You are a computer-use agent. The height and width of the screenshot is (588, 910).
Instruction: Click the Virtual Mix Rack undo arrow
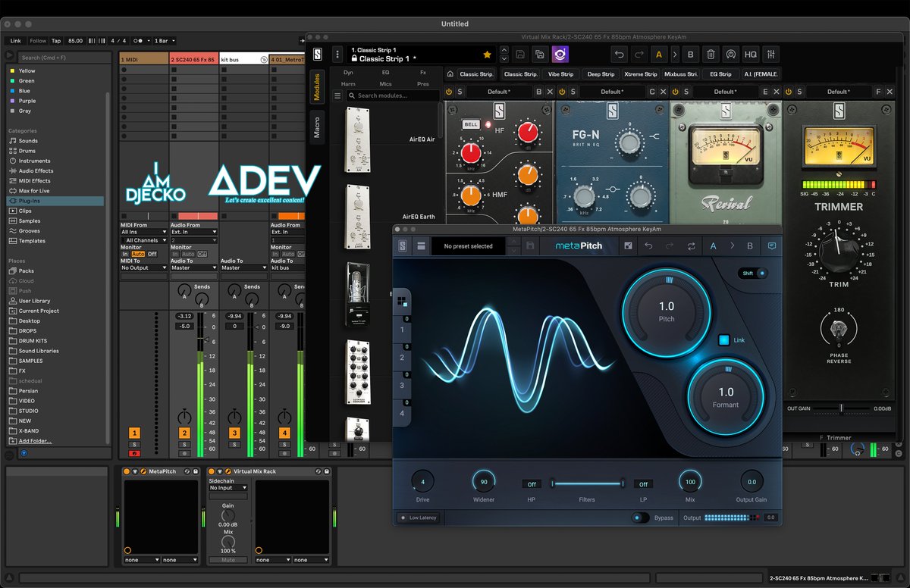pos(619,55)
